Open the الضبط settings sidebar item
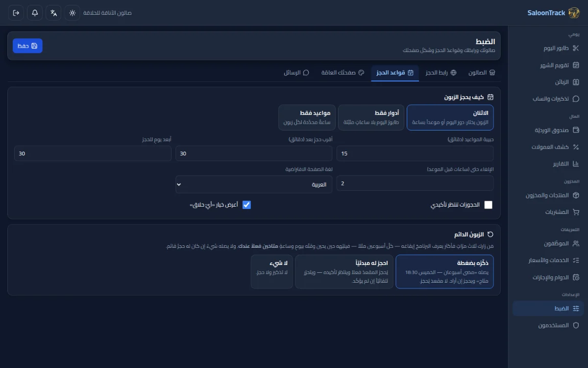 (548, 309)
